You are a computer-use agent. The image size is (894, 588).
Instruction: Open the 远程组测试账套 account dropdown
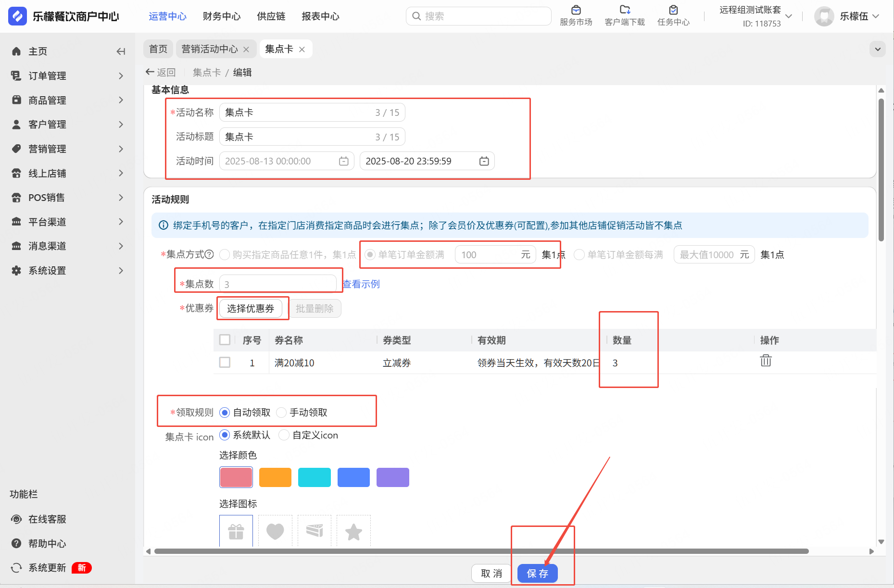point(789,16)
